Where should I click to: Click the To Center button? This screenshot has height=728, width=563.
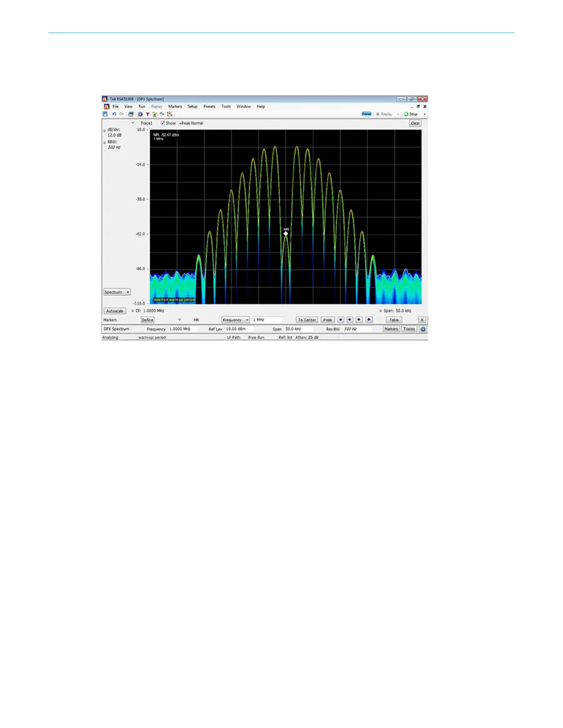[x=307, y=320]
